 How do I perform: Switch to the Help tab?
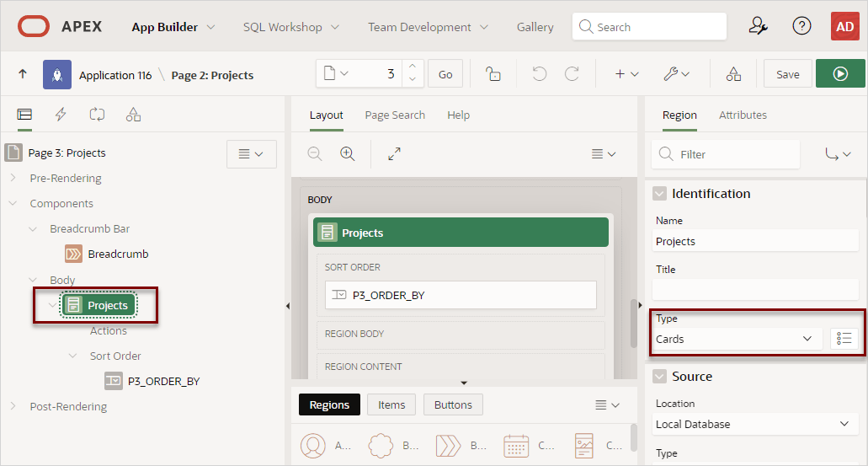tap(458, 115)
